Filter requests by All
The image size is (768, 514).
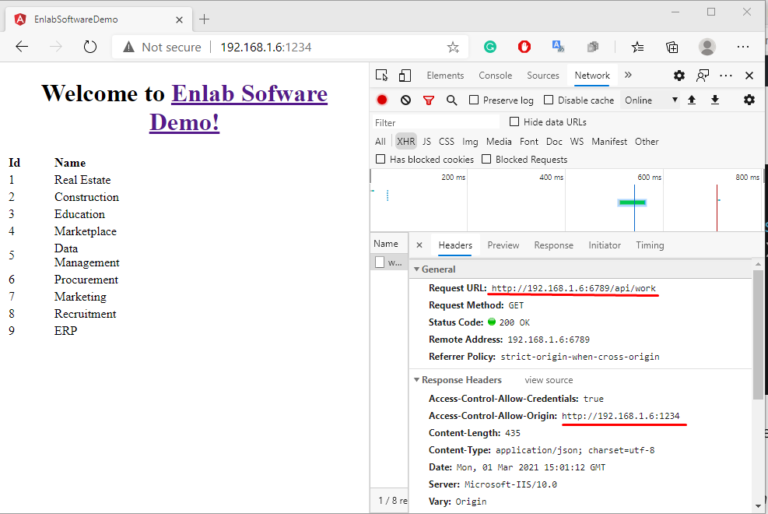[x=380, y=142]
